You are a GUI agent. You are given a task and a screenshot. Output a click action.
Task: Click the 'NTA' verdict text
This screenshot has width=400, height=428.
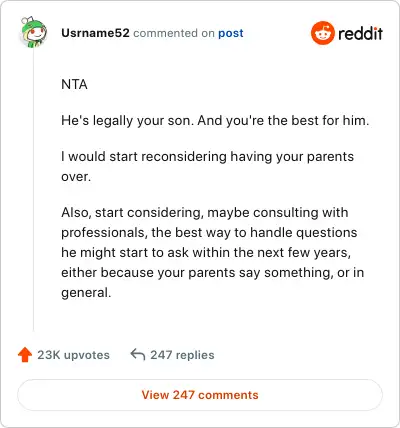coord(74,84)
